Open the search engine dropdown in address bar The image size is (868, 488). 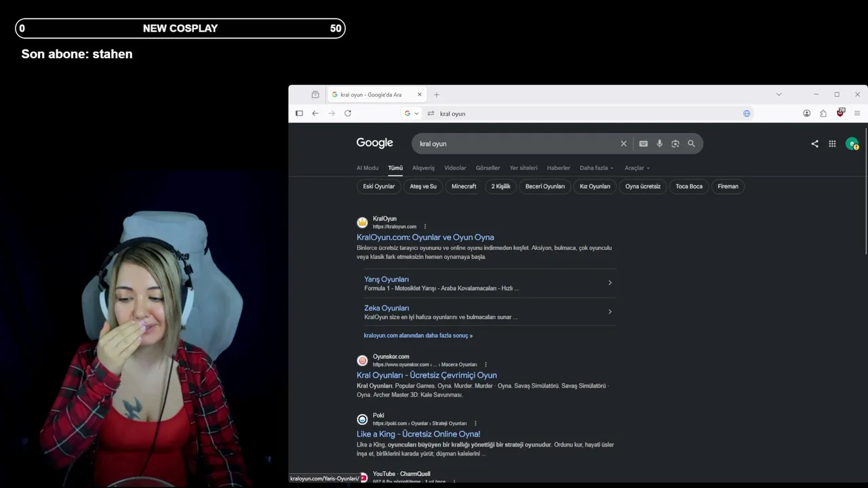click(x=411, y=113)
